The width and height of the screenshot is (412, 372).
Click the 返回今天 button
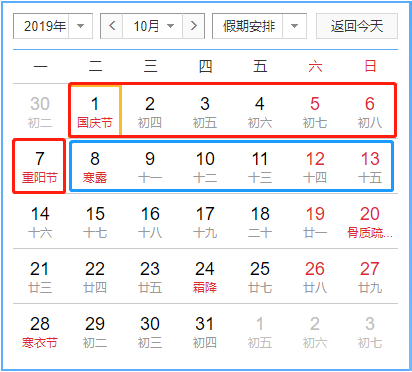click(357, 26)
